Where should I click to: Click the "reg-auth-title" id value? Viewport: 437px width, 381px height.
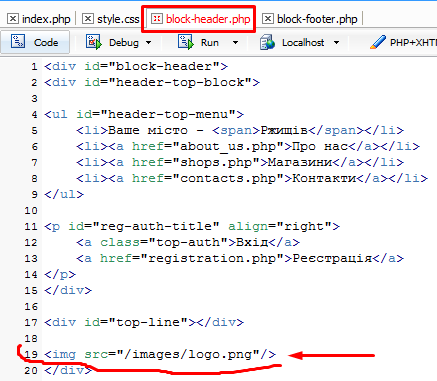(x=156, y=226)
